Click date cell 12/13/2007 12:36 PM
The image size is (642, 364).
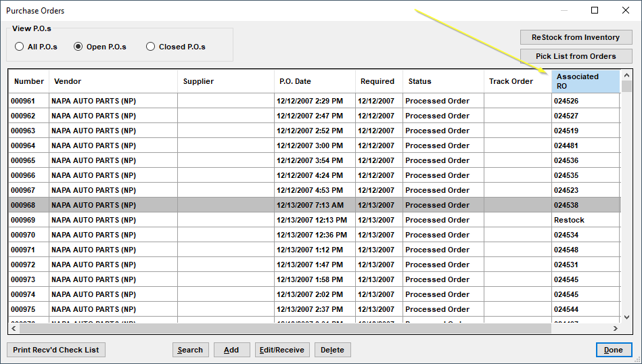[315, 235]
